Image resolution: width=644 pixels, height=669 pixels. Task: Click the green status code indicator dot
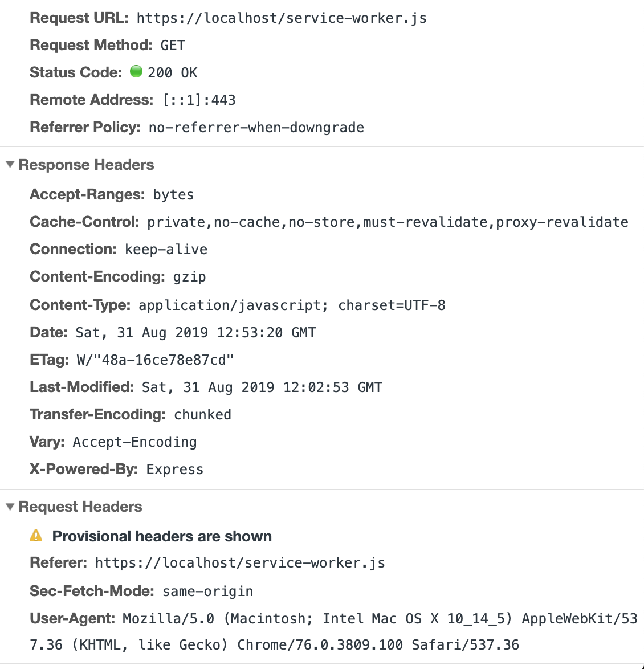(136, 72)
